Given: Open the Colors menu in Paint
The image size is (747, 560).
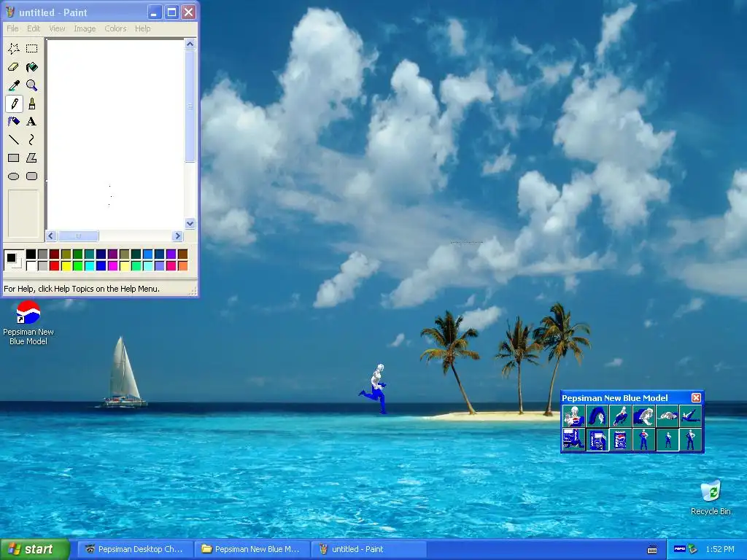Looking at the screenshot, I should pyautogui.click(x=115, y=28).
